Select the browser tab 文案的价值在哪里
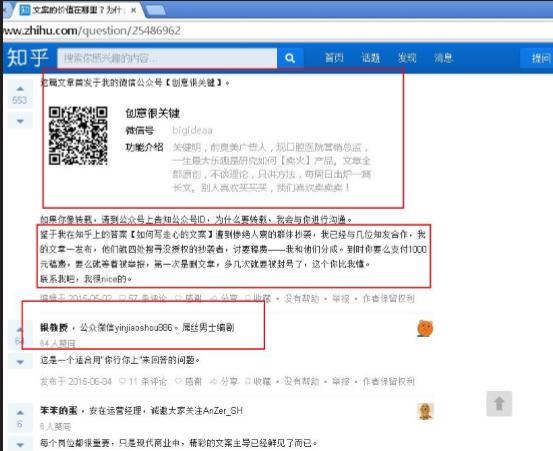553x451 pixels. pyautogui.click(x=78, y=10)
